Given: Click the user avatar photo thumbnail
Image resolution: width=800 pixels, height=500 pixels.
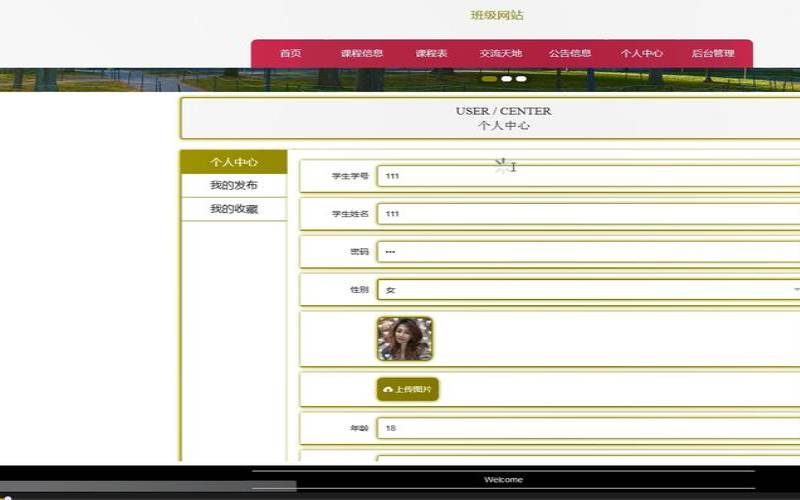Looking at the screenshot, I should coord(405,339).
